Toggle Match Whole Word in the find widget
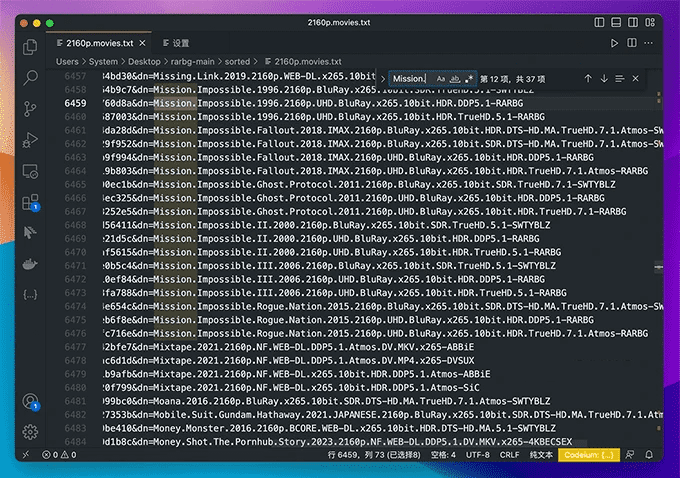The width and height of the screenshot is (680, 478). pos(455,78)
